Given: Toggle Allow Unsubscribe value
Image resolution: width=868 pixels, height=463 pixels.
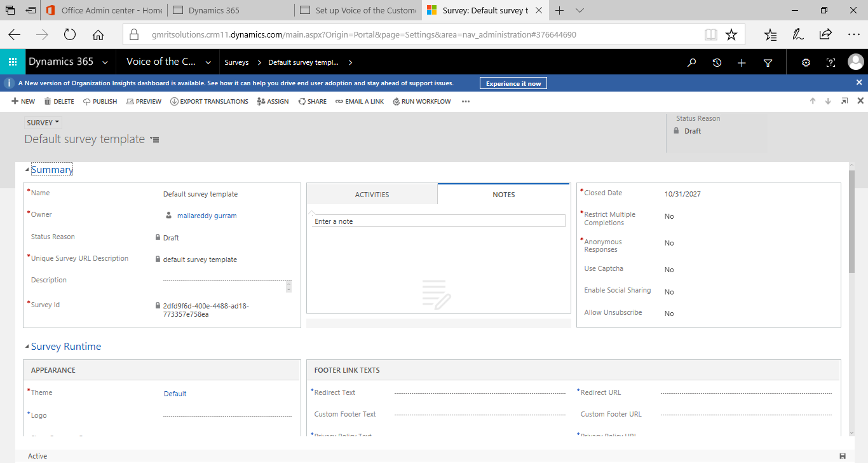Looking at the screenshot, I should point(669,314).
